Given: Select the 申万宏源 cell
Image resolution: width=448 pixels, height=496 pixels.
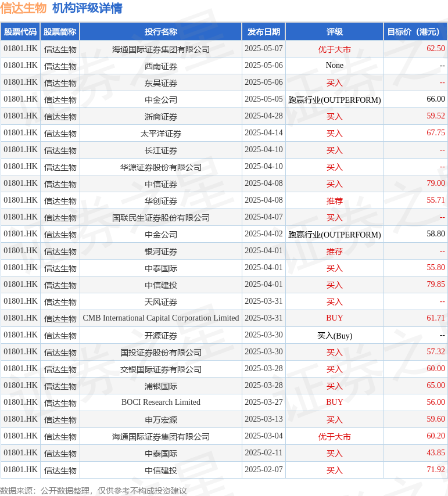Looking at the screenshot, I should (161, 419).
